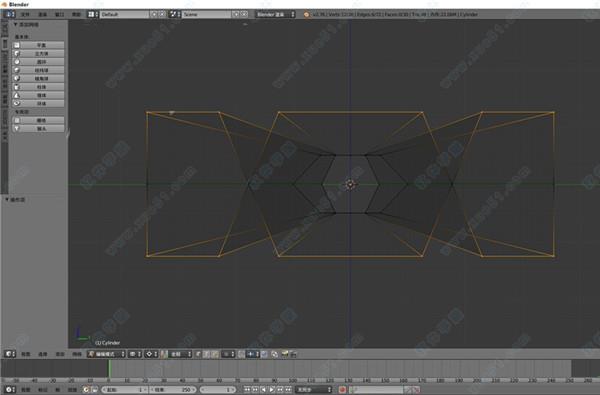Click the current frame number field
Screen dimensions: 600x395
[219, 390]
